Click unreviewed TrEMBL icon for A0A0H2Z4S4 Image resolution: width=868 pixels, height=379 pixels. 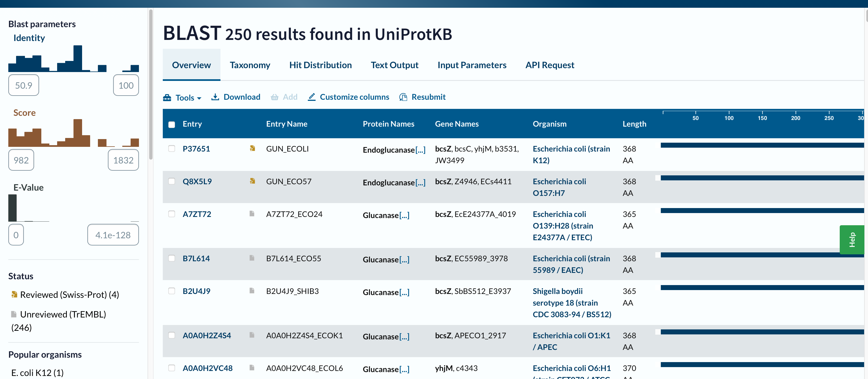click(x=252, y=335)
